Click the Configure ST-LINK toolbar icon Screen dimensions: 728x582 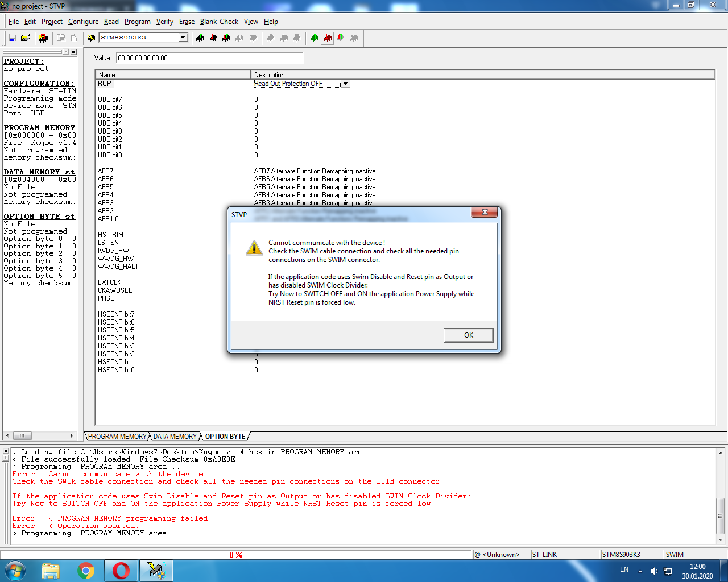[x=43, y=38]
